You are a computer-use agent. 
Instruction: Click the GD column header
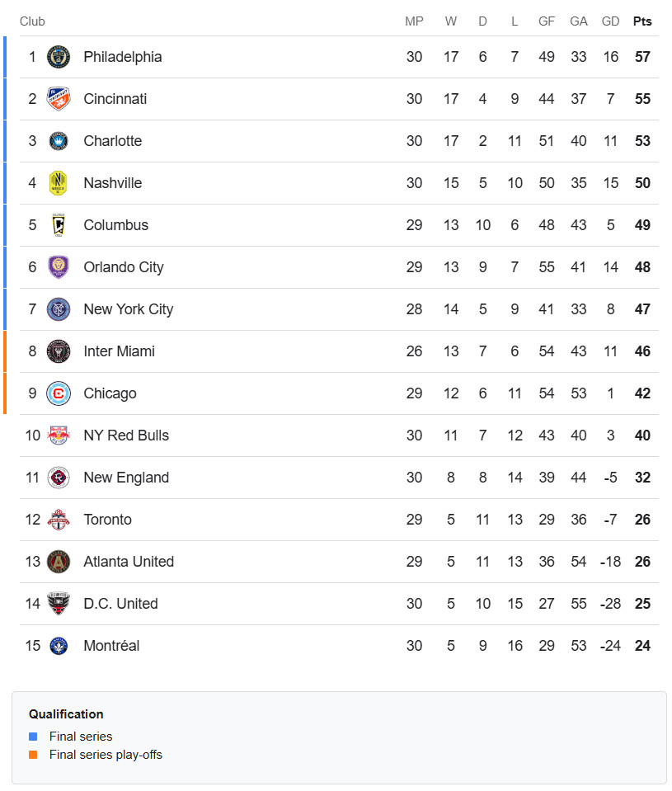611,21
